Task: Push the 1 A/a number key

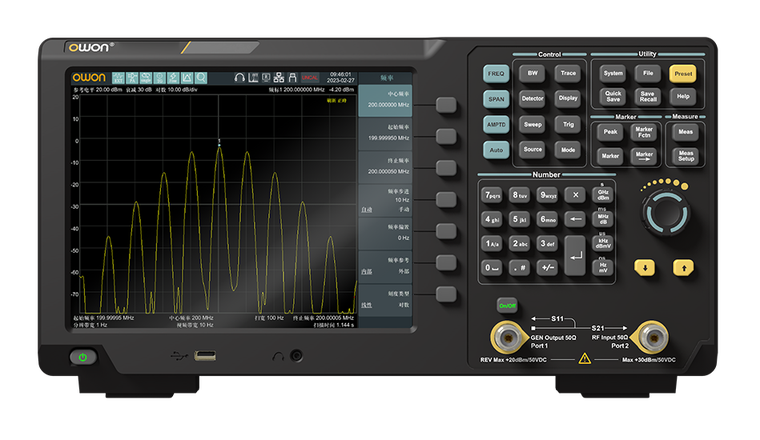Action: (492, 243)
